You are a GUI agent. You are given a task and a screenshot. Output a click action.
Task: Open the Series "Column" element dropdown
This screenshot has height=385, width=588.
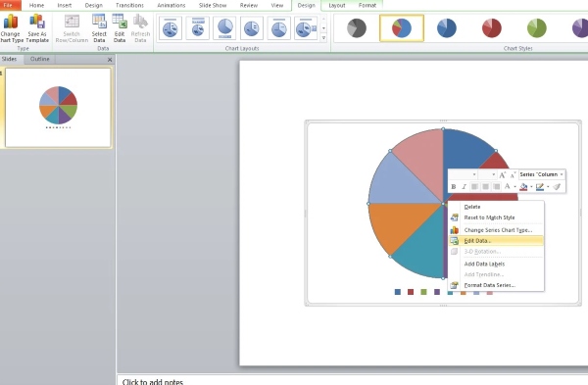tap(542, 174)
